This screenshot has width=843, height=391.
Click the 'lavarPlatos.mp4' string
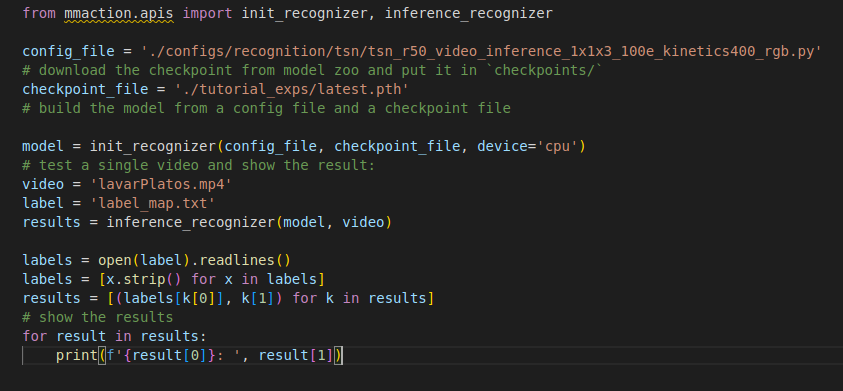coord(161,184)
